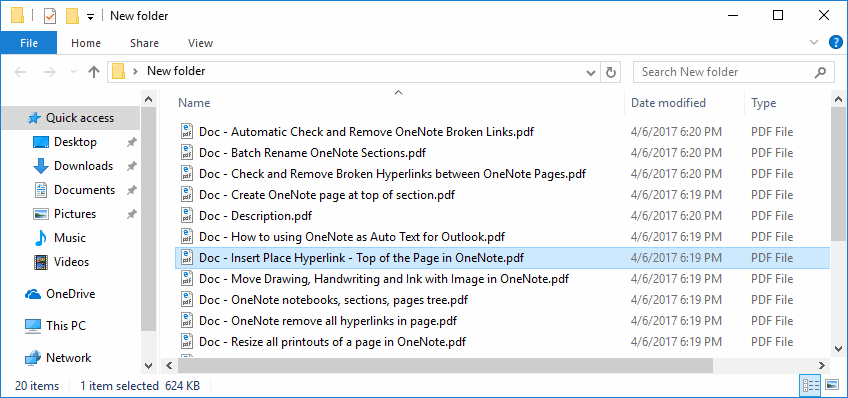
Task: Switch to the Home ribbon tab
Action: 86,43
